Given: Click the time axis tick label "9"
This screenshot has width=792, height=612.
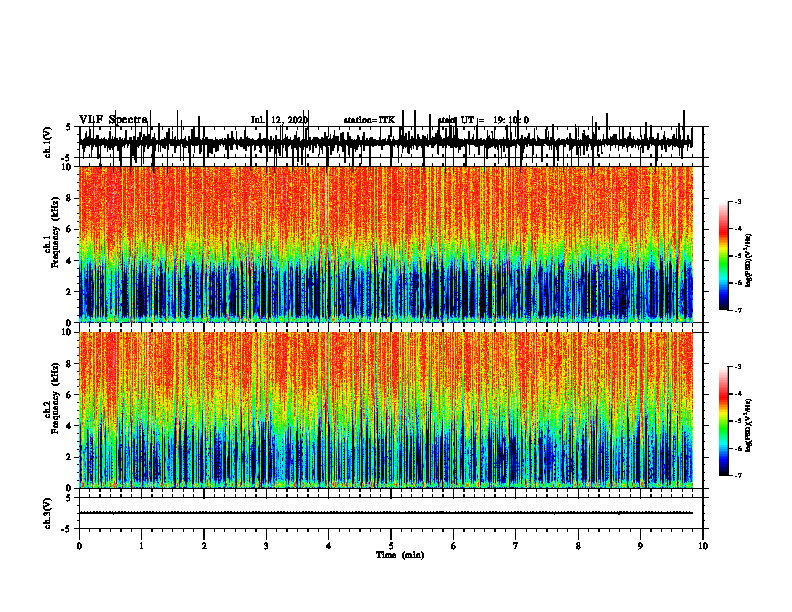Looking at the screenshot, I should click(x=640, y=546).
